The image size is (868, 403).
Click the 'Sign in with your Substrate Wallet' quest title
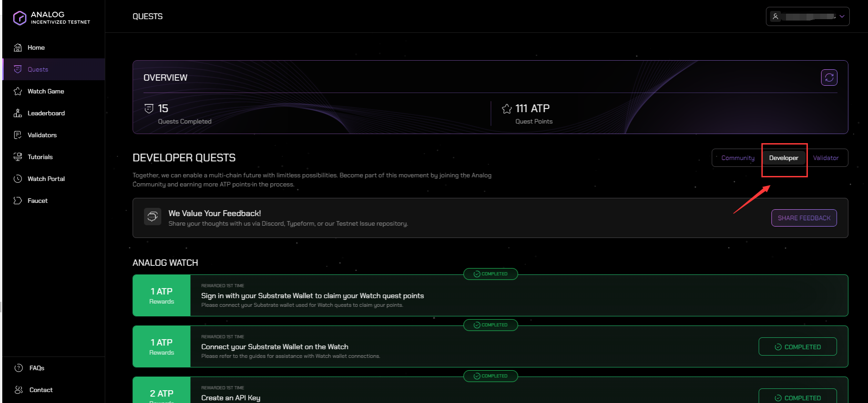click(x=312, y=295)
